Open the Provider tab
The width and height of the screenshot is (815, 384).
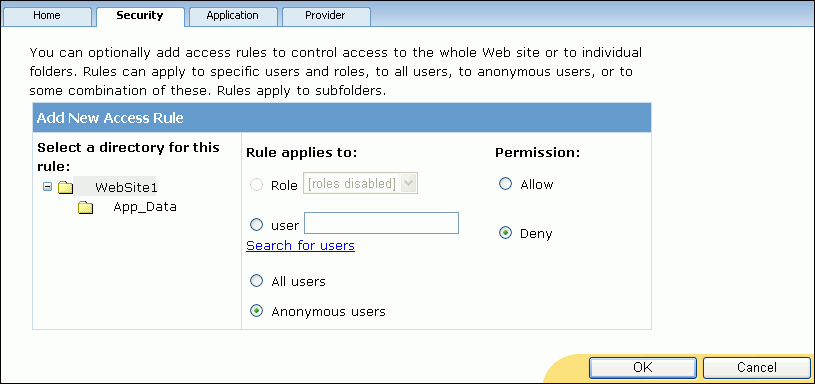325,16
